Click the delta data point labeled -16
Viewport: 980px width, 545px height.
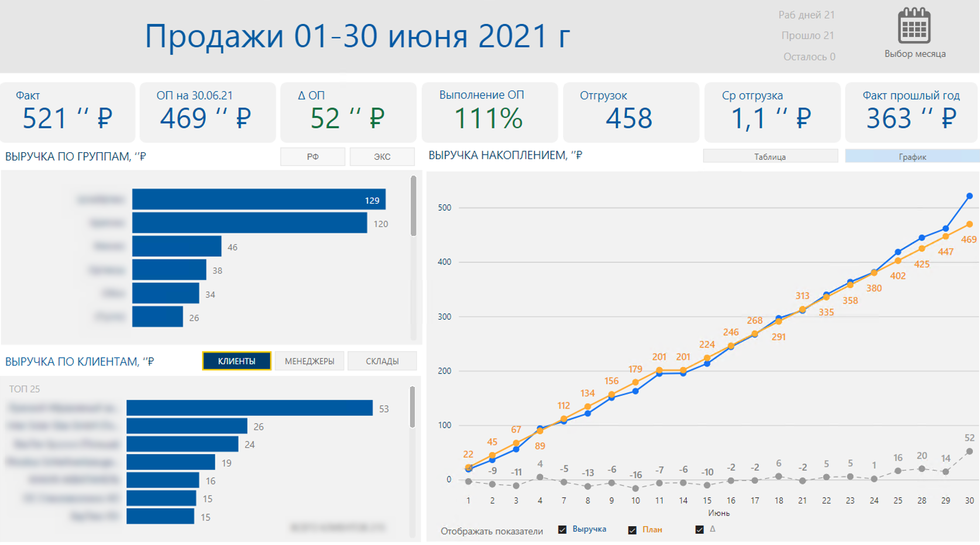click(x=635, y=488)
